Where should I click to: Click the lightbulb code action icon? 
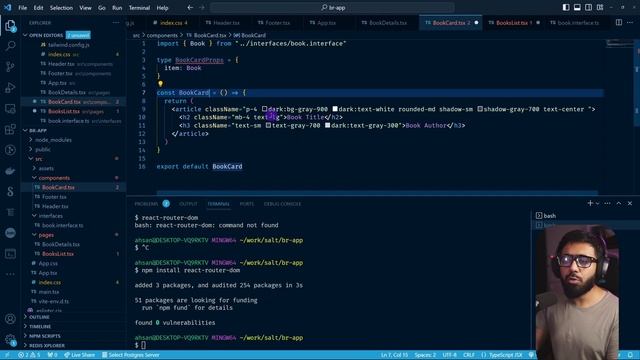[160, 84]
